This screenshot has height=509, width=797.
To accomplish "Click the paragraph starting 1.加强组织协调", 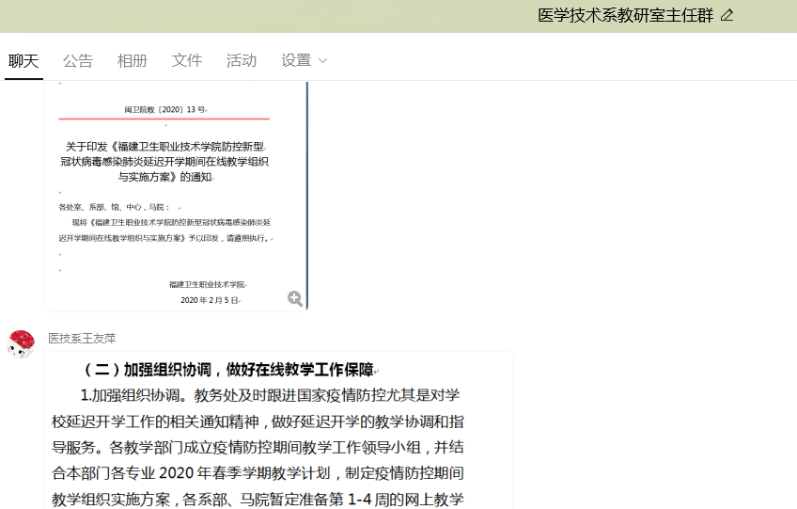I will 270,395.
